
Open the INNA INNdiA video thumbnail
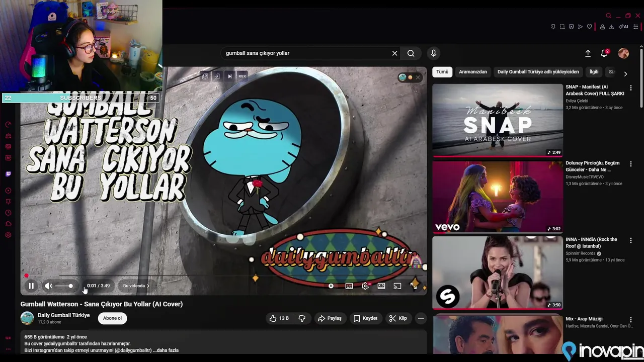click(x=498, y=273)
